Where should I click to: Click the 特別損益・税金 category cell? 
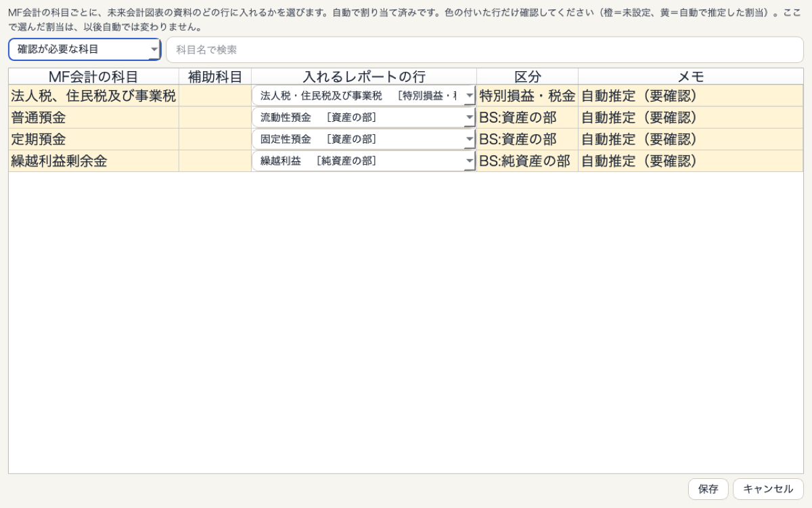point(528,96)
